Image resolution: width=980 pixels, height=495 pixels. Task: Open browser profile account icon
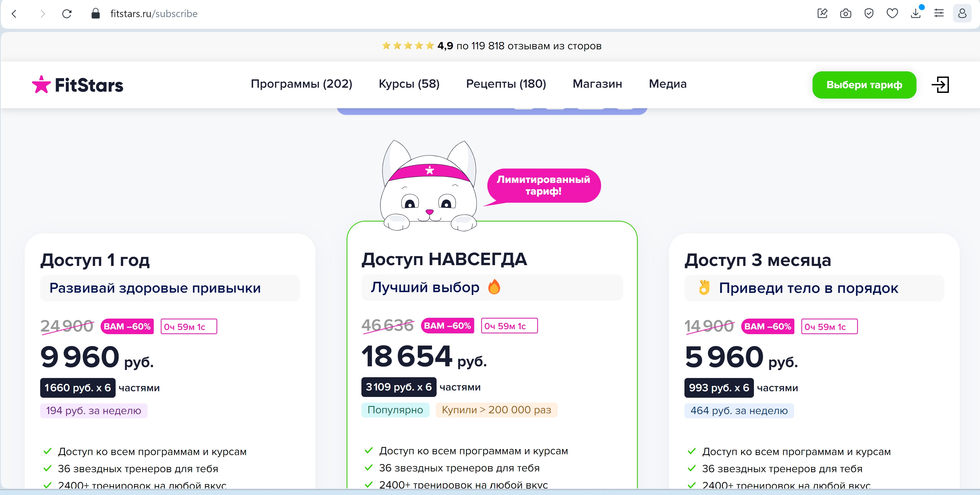point(962,14)
